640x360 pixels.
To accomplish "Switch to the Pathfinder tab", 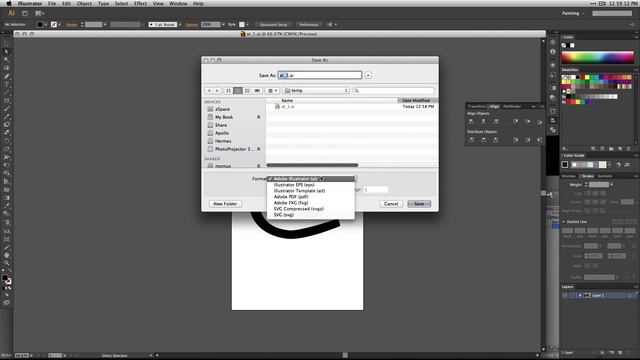I will 512,107.
